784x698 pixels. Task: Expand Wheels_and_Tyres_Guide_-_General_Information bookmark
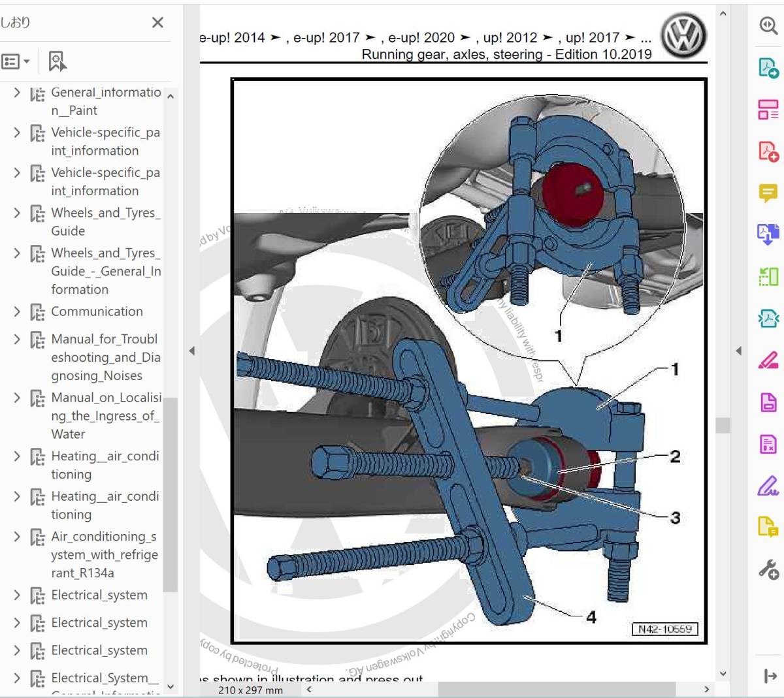(17, 253)
